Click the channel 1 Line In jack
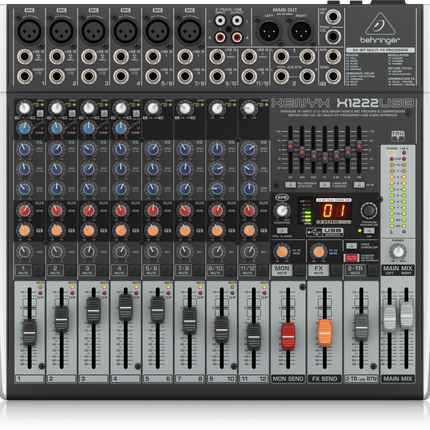430x430 pixels. point(25,56)
